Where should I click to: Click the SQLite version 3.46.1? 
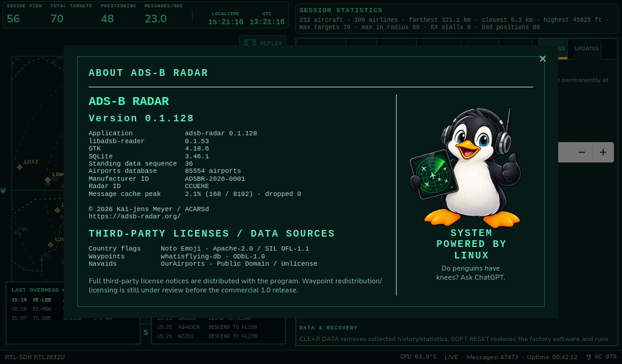point(197,157)
